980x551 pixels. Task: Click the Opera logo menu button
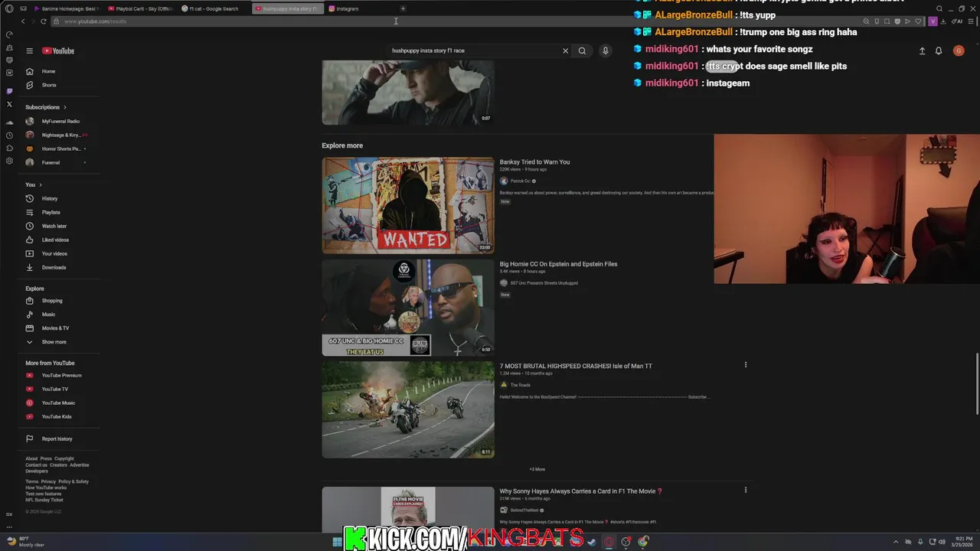click(x=9, y=8)
